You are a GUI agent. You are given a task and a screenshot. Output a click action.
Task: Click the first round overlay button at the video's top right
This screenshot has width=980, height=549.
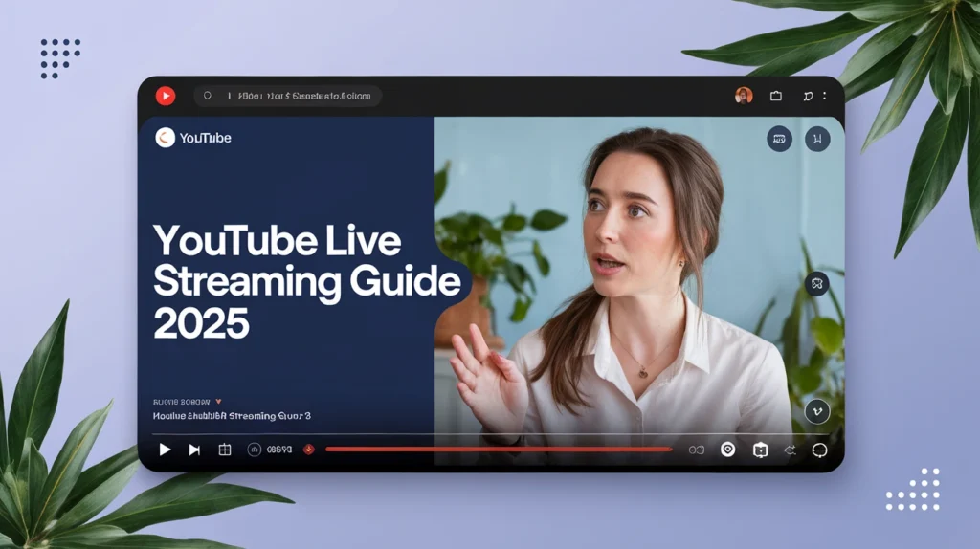779,139
